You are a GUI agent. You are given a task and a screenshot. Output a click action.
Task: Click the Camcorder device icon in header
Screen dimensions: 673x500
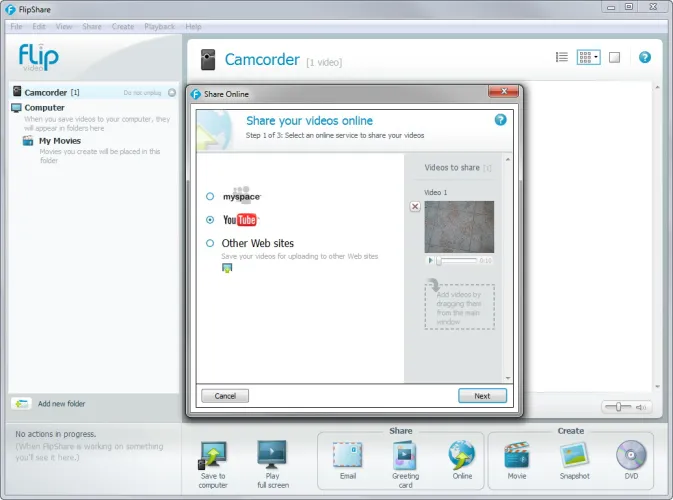[x=208, y=59]
